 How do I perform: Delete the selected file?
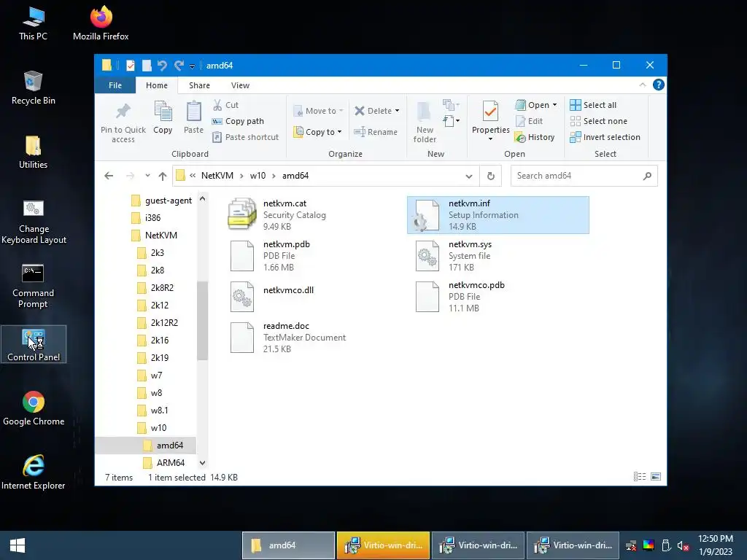point(373,111)
